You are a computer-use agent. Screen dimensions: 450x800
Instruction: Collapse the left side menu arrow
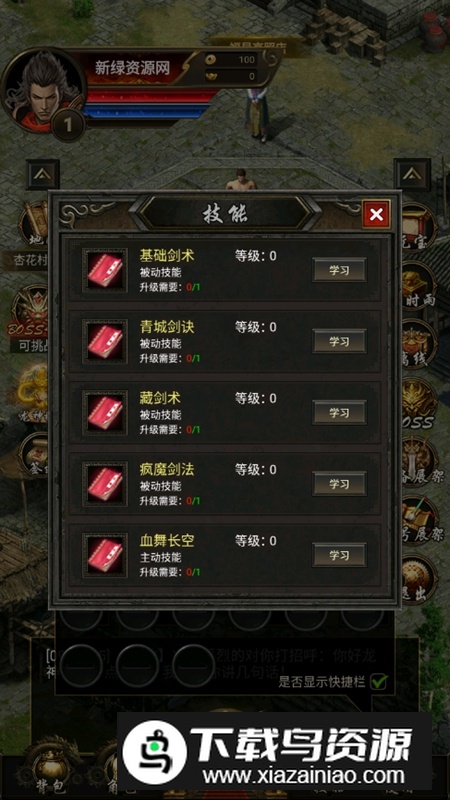click(x=43, y=174)
